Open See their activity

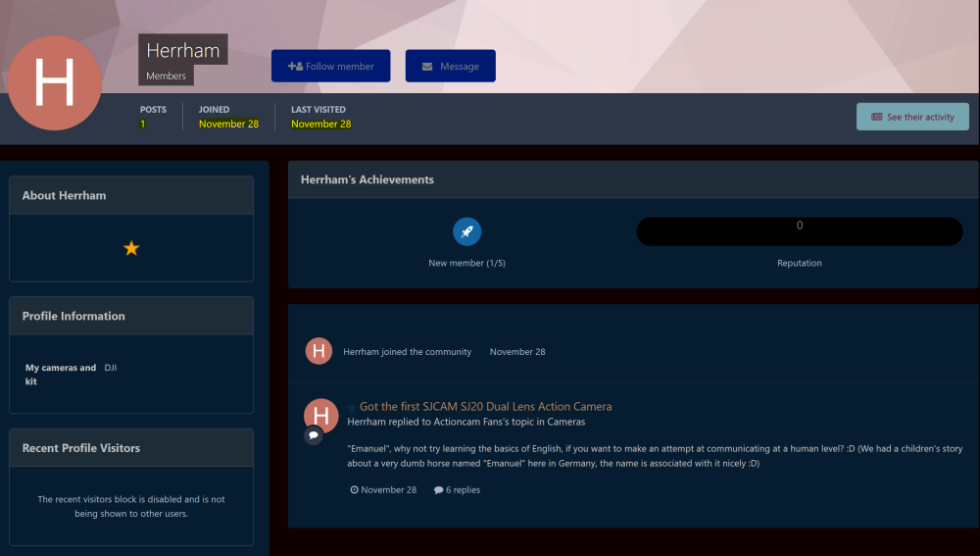tap(911, 117)
